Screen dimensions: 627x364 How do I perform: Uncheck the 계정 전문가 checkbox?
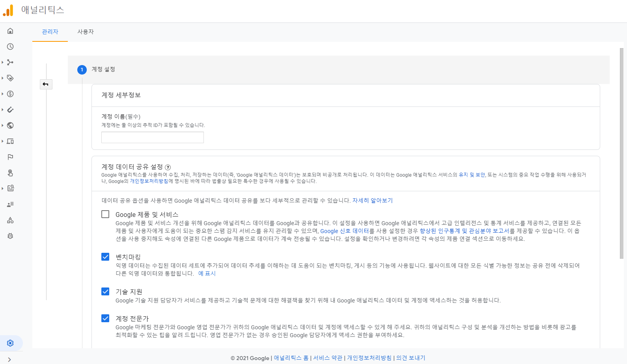tap(105, 318)
